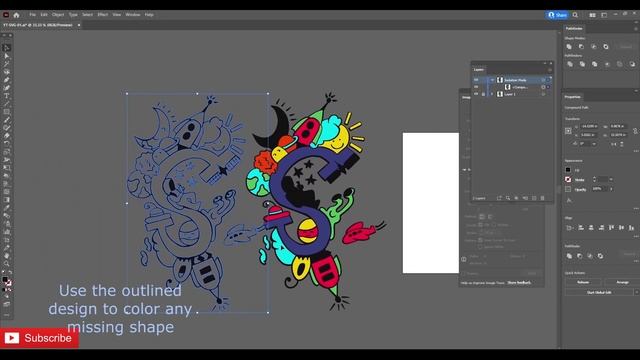Viewport: 640px width, 360px height.
Task: Open the stroke weight dropdown
Action: [x=611, y=180]
